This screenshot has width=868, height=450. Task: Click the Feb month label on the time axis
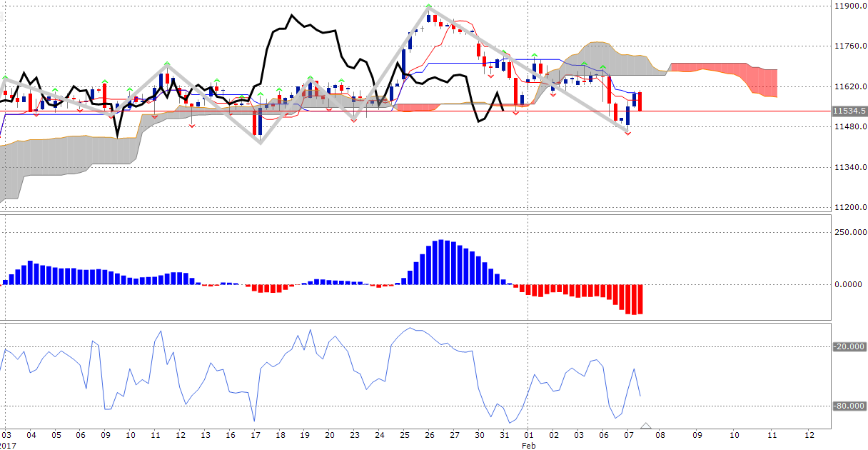pos(528,444)
